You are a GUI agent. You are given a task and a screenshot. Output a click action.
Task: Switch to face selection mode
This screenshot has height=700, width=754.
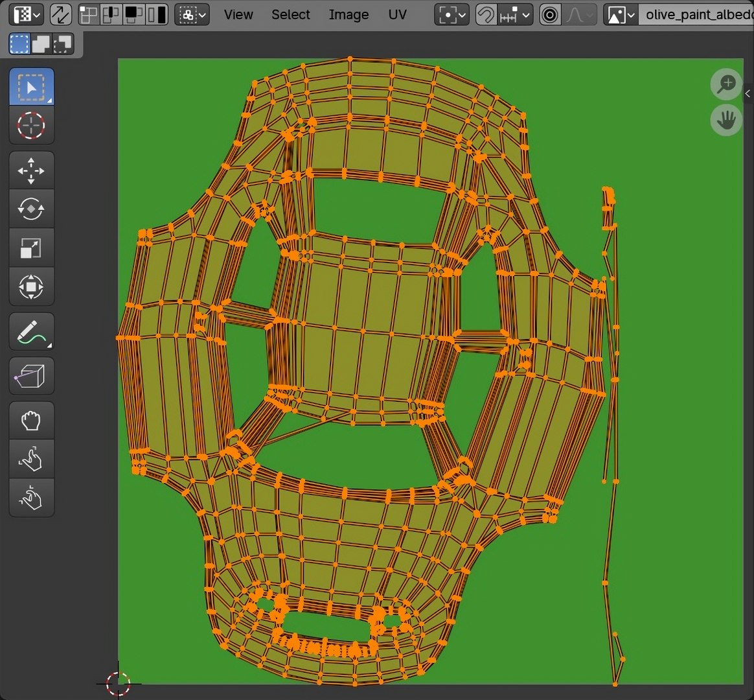pos(133,15)
